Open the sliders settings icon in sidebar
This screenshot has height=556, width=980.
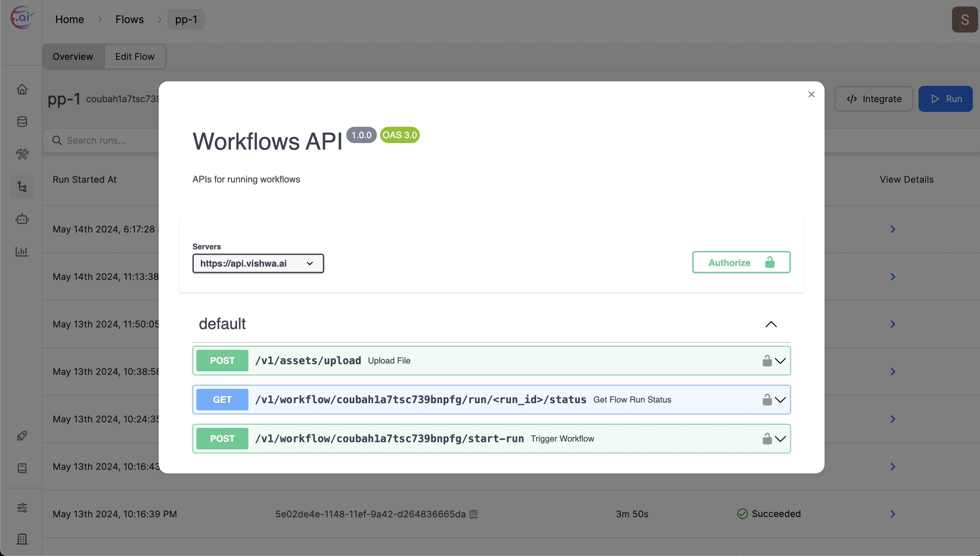coord(22,508)
